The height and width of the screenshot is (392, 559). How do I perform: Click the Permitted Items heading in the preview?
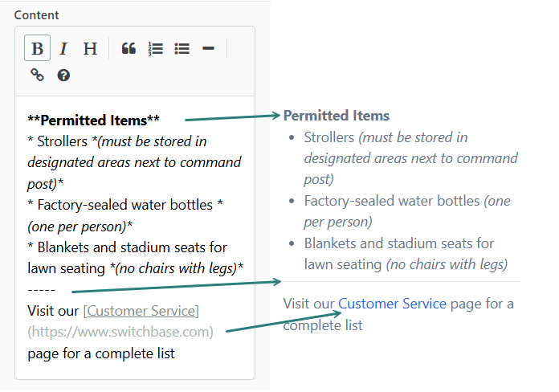click(x=337, y=116)
